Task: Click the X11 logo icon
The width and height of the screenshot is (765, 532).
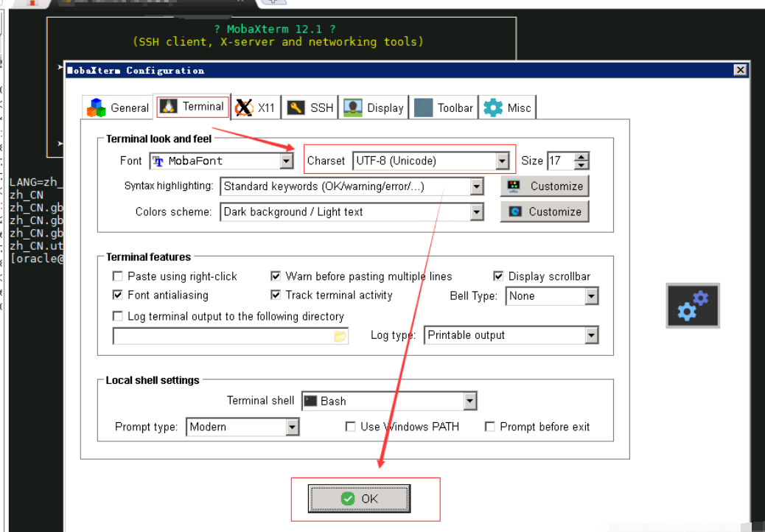Action: (243, 108)
